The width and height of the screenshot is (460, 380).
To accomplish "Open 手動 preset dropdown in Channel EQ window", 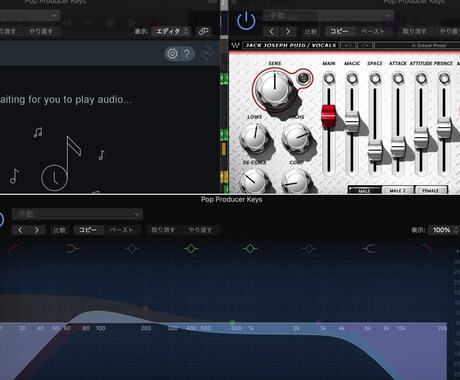I will (x=77, y=214).
